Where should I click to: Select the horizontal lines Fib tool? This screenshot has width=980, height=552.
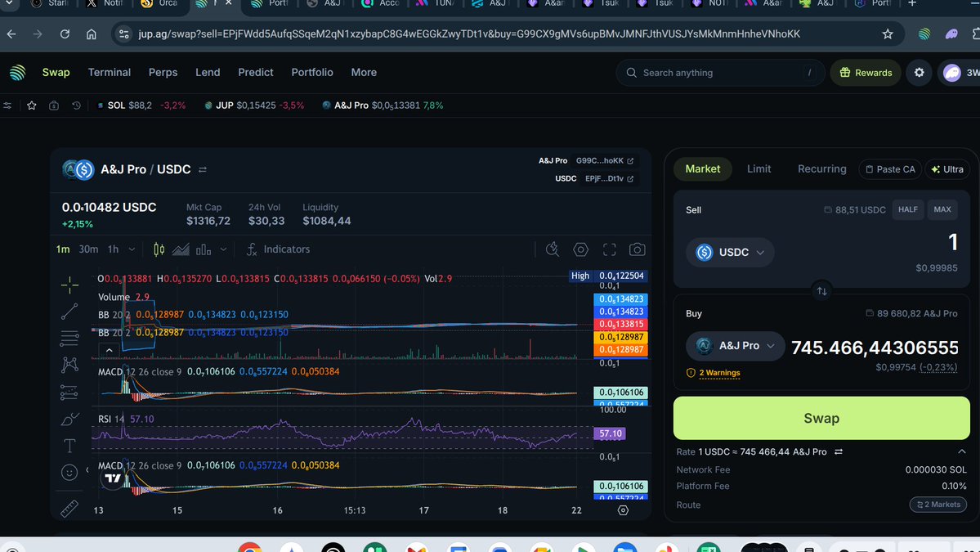point(69,339)
